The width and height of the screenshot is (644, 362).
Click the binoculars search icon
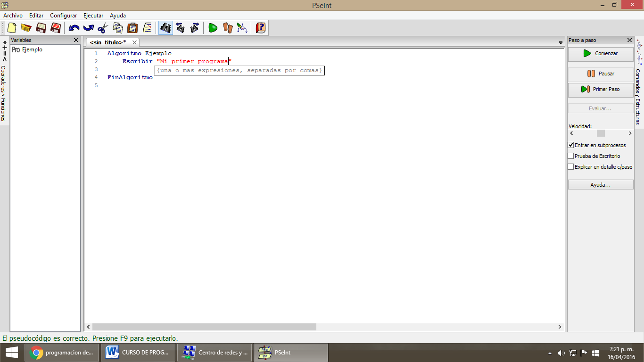[x=165, y=28]
